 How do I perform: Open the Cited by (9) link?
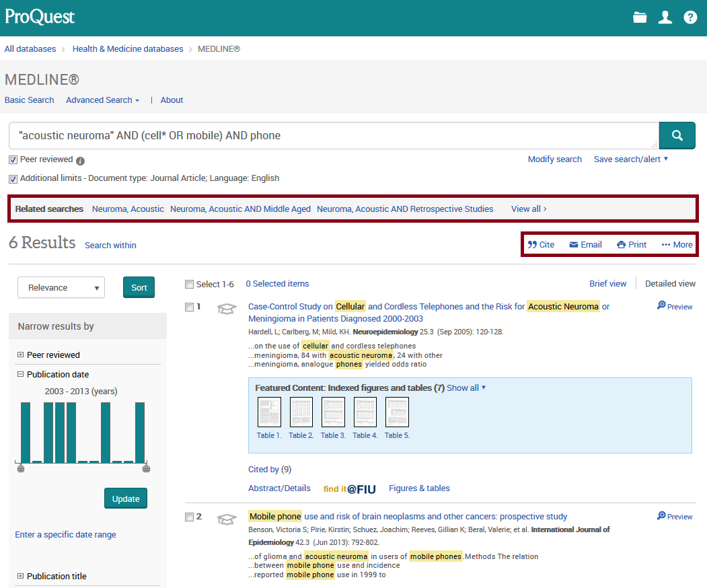270,469
